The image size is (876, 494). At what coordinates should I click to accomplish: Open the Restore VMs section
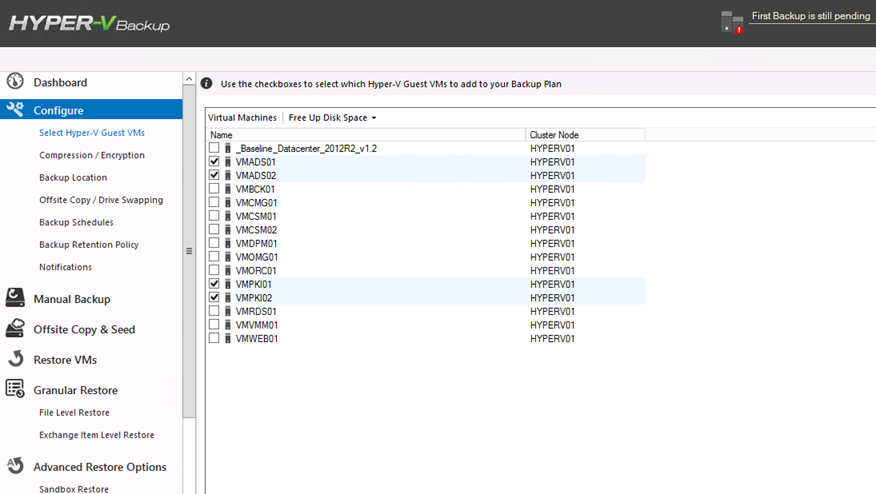[65, 360]
